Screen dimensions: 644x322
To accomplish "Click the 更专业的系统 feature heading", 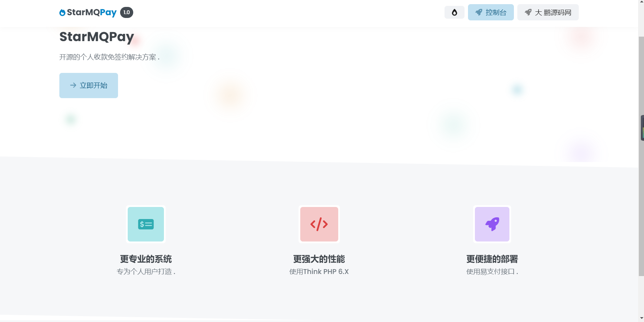I will coord(146,259).
